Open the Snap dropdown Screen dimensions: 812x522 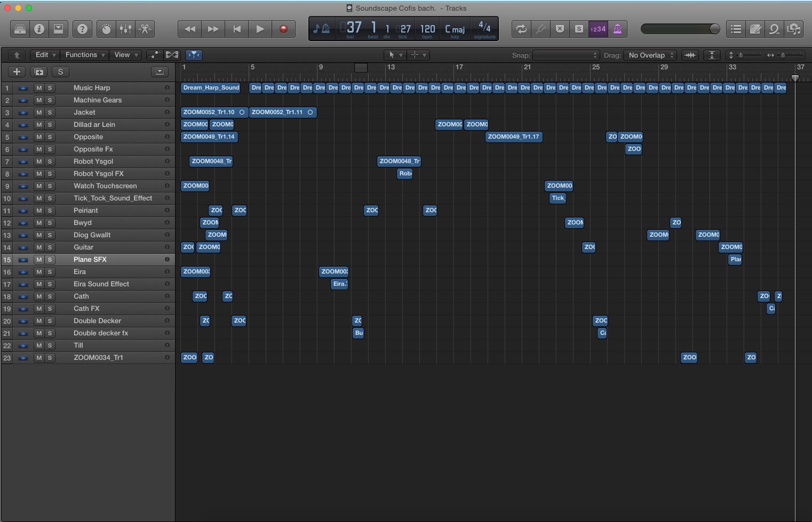coord(566,55)
